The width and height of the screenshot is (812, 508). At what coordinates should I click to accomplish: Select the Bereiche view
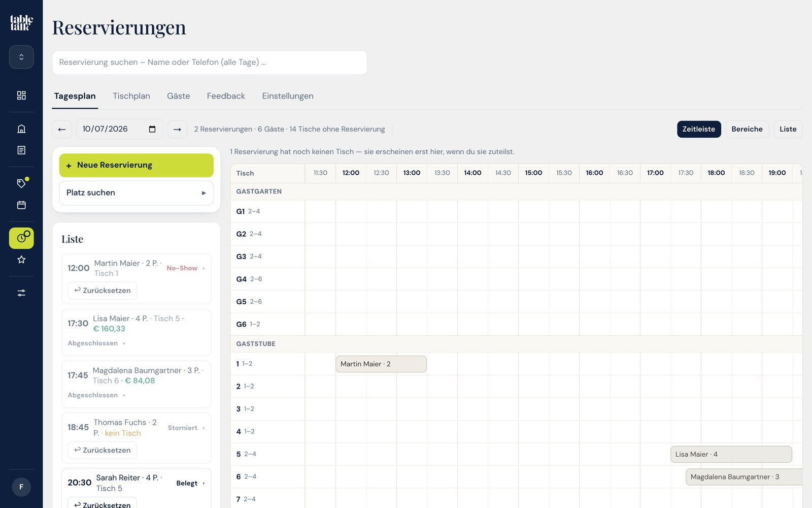pyautogui.click(x=747, y=129)
